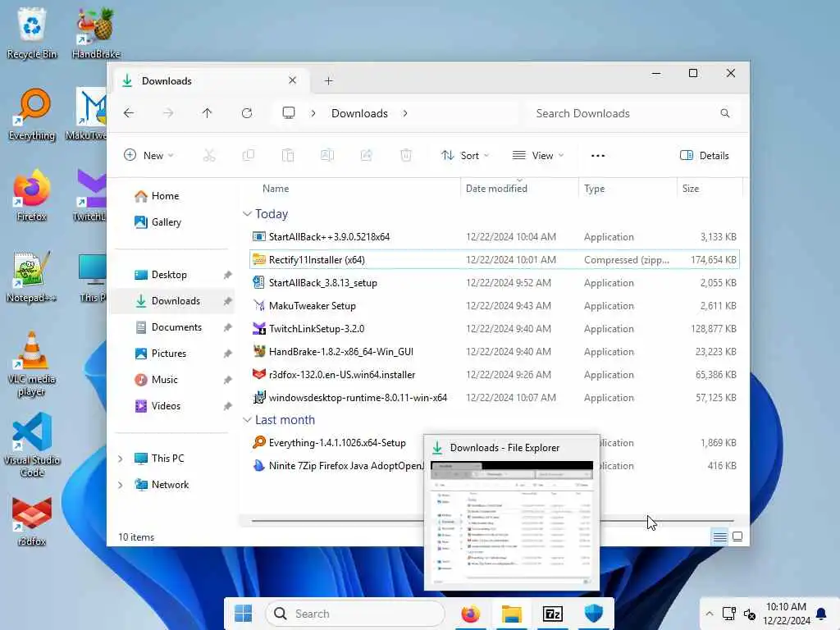Toggle the Details pane

click(x=705, y=155)
